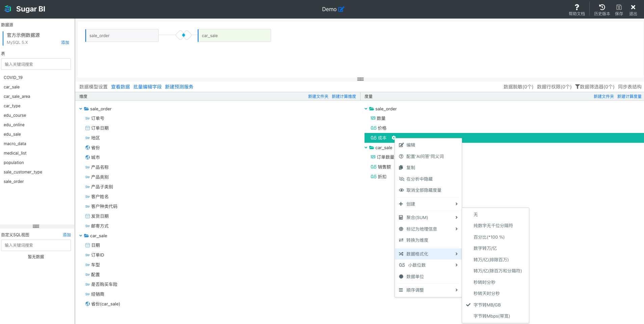Click the table keyword search field
This screenshot has height=324, width=644.
(36, 64)
